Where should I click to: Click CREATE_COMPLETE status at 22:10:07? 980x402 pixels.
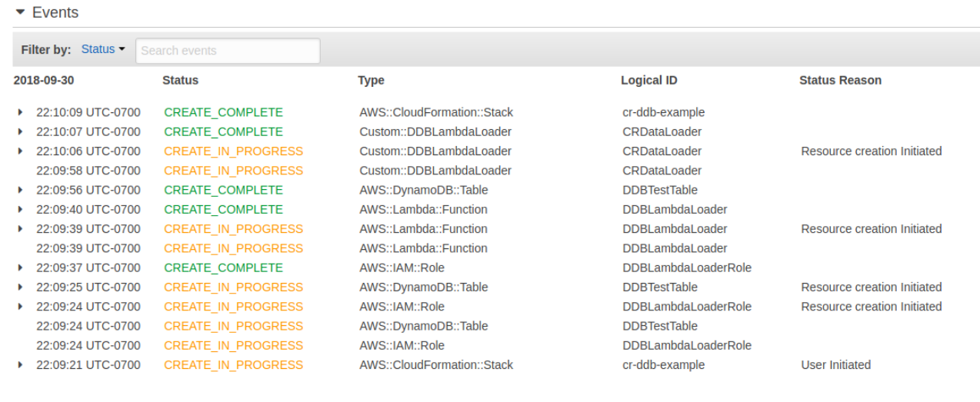(x=223, y=131)
